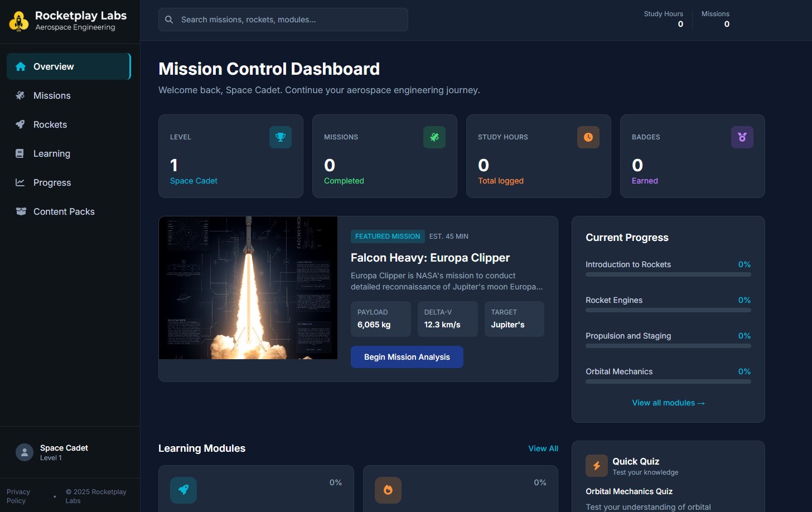Screen dimensions: 812x512
Task: Select the Learning book icon
Action: click(20, 153)
